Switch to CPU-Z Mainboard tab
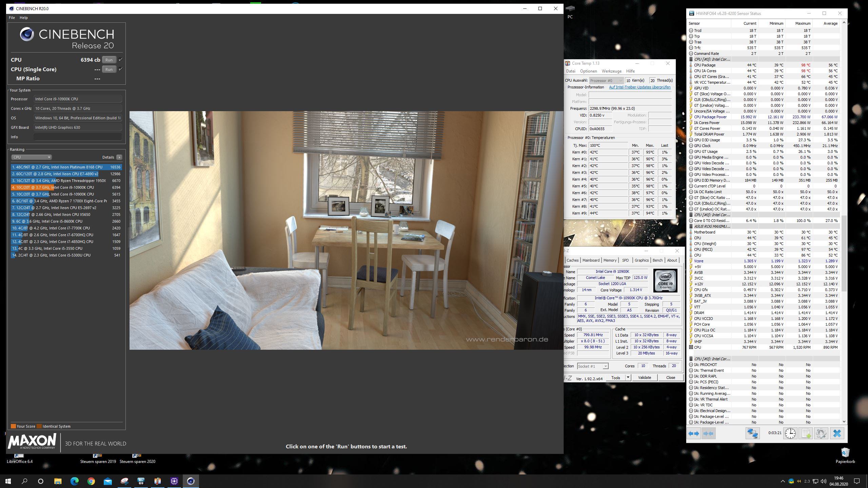 point(591,260)
